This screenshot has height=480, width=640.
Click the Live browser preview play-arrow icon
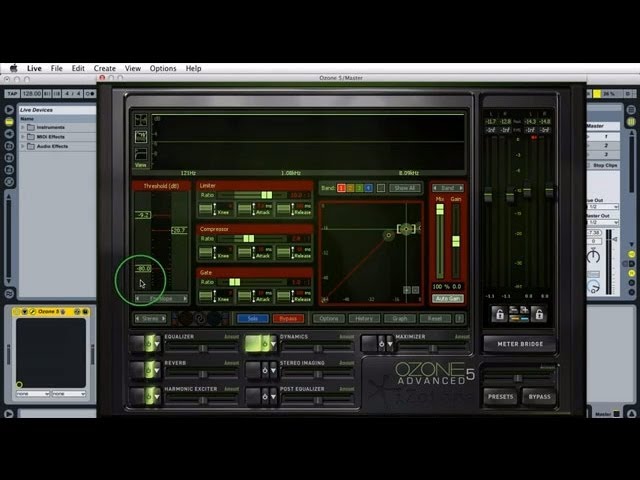[x=9, y=110]
